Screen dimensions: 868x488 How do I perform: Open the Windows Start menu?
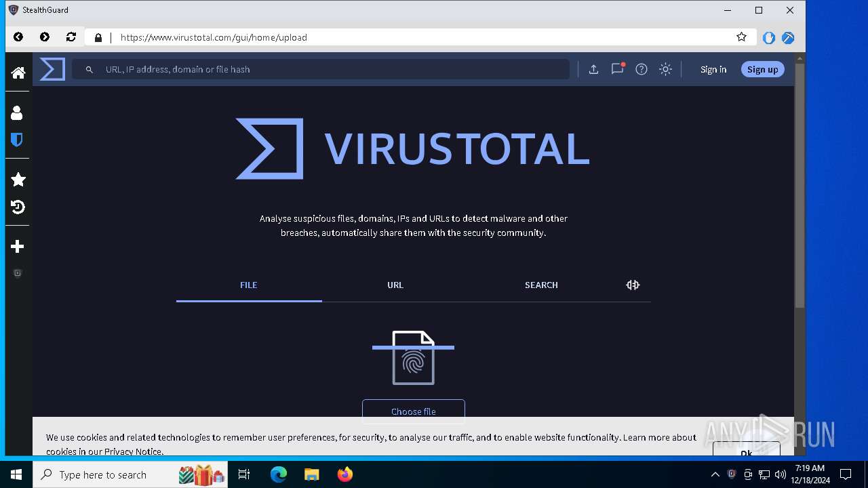pyautogui.click(x=16, y=474)
